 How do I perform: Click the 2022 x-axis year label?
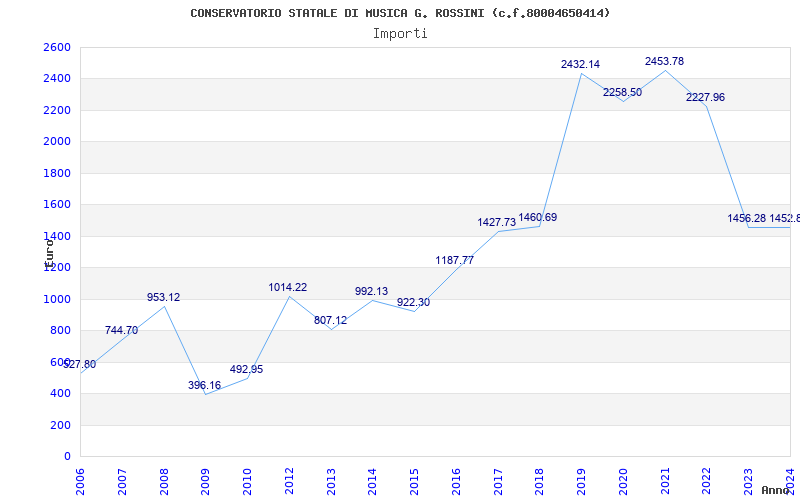pyautogui.click(x=707, y=481)
